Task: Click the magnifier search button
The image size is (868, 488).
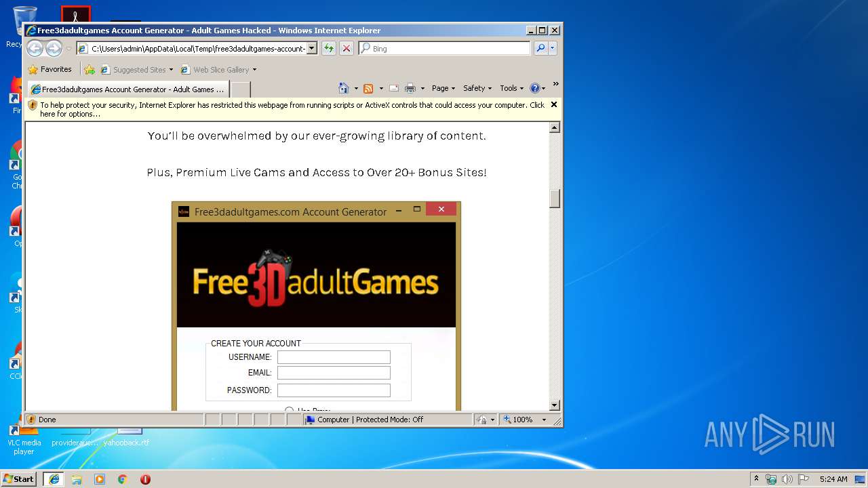Action: coord(540,48)
